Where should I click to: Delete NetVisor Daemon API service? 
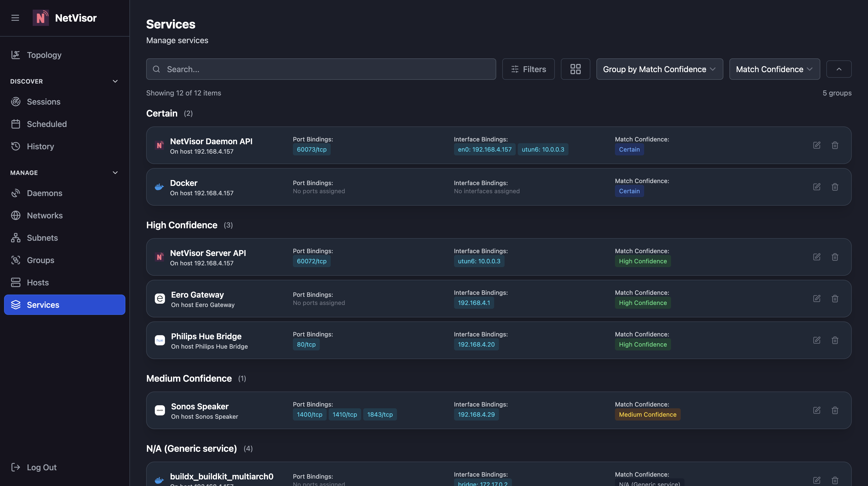point(835,145)
